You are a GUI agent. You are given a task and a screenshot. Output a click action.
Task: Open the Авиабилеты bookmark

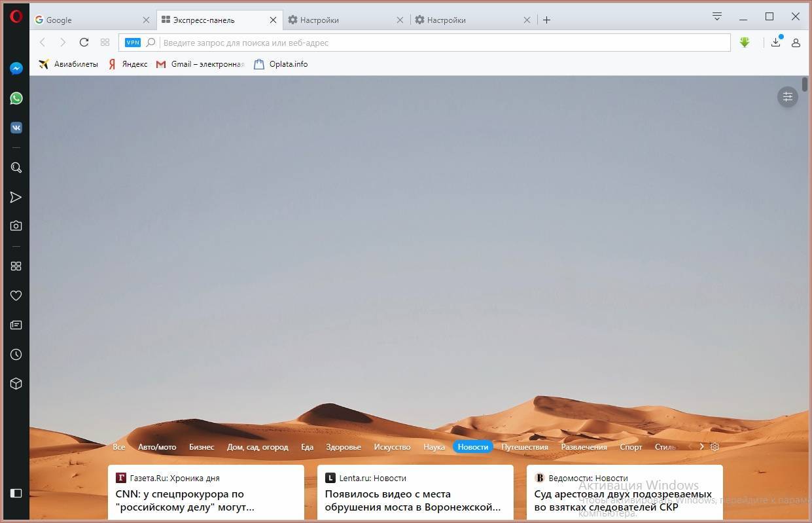click(68, 64)
